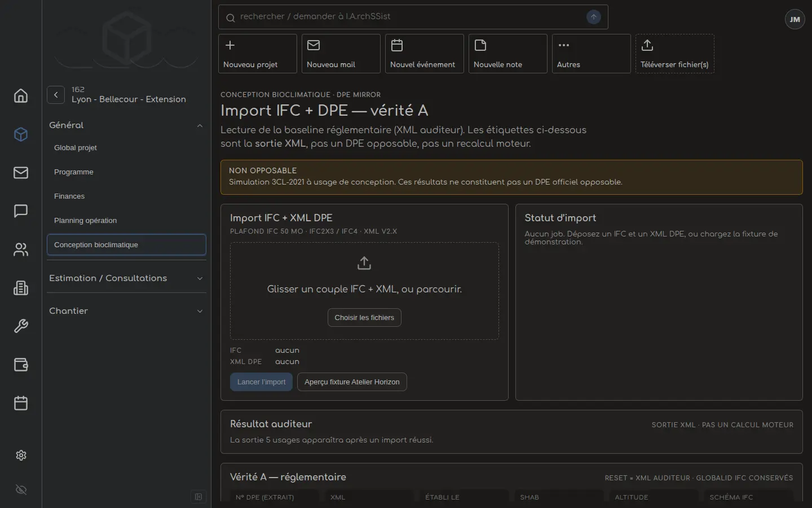Toggle the crossed-eye visibility icon
This screenshot has width=812, height=508.
click(x=21, y=490)
